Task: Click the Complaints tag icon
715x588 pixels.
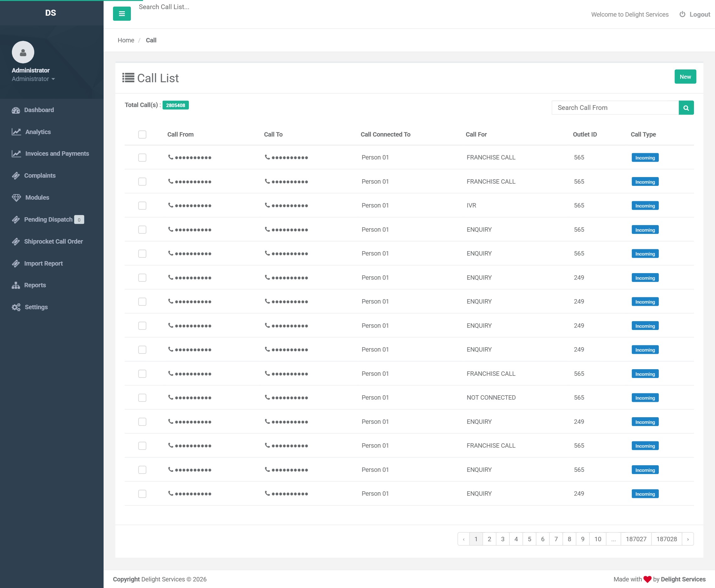Action: [x=16, y=176]
